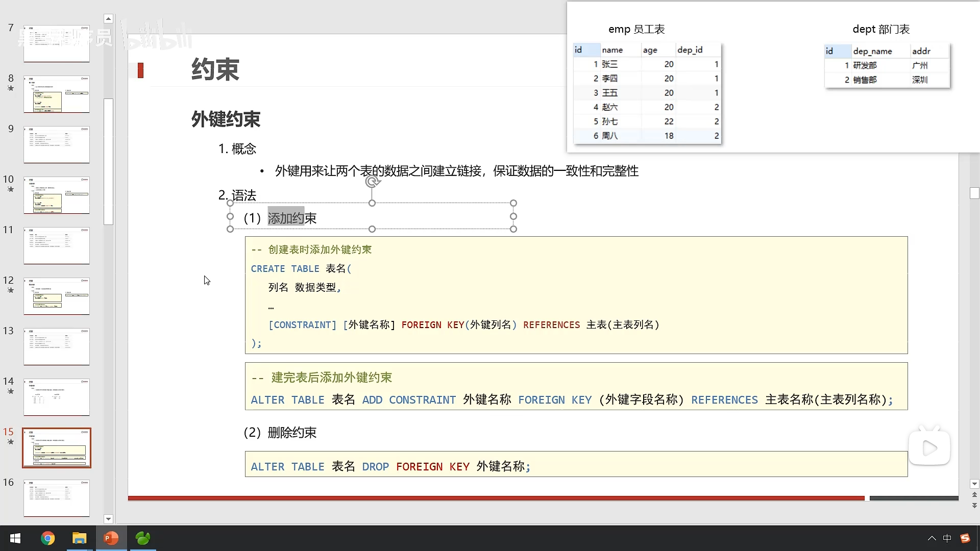
Task: Click animation star under slide 8
Action: click(x=10, y=88)
